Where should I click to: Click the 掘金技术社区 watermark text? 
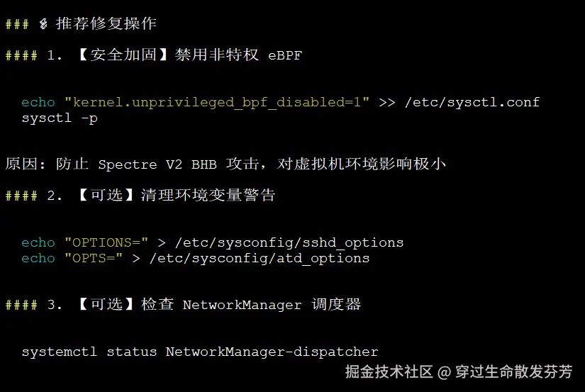point(389,371)
